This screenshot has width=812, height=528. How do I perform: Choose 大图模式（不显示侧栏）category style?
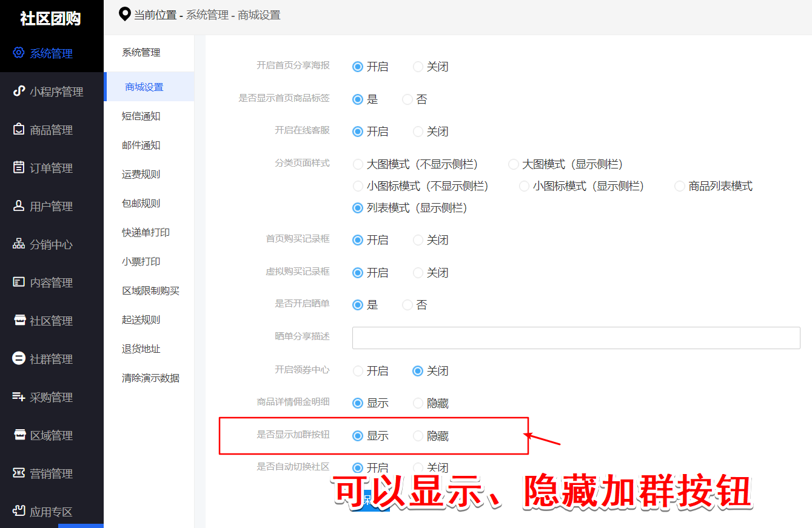358,164
